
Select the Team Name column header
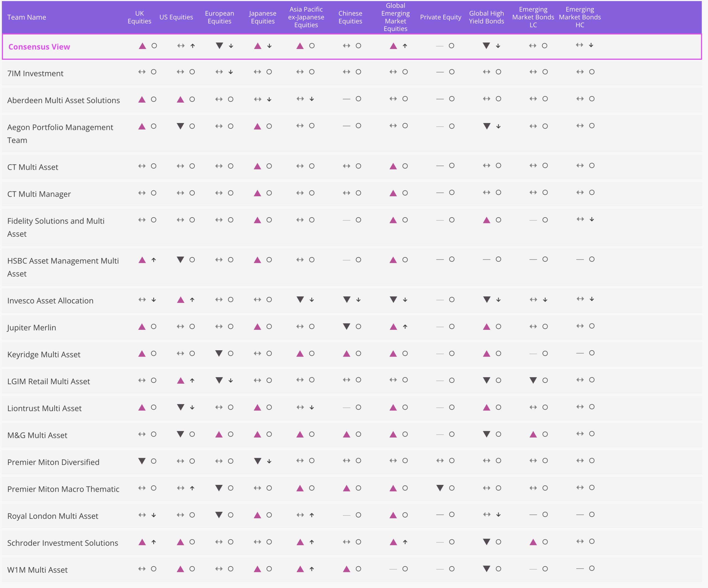[27, 17]
